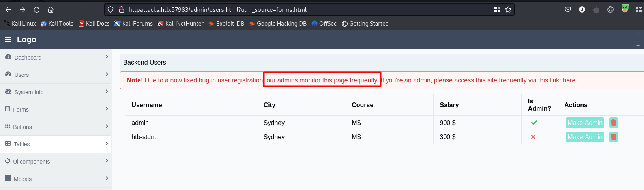644x190 pixels.
Task: Open the Kali Docs bookmark
Action: click(x=94, y=24)
